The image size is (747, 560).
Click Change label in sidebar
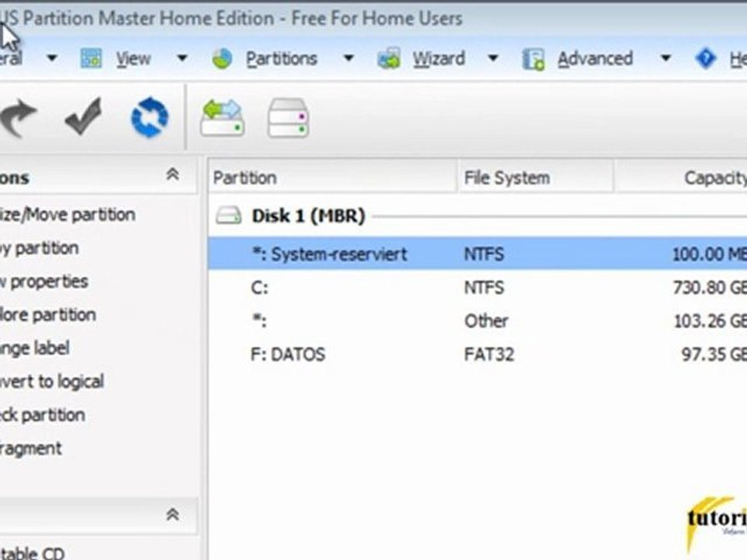pos(34,348)
